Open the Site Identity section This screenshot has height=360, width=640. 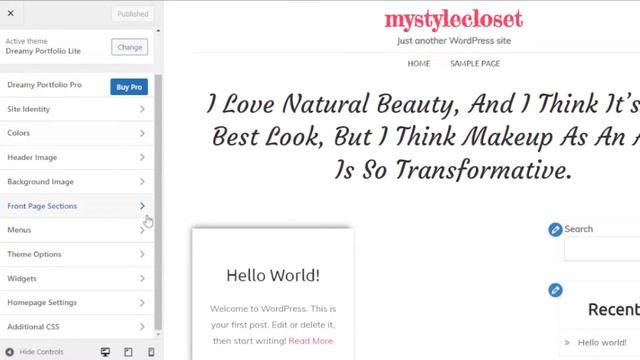pyautogui.click(x=77, y=109)
